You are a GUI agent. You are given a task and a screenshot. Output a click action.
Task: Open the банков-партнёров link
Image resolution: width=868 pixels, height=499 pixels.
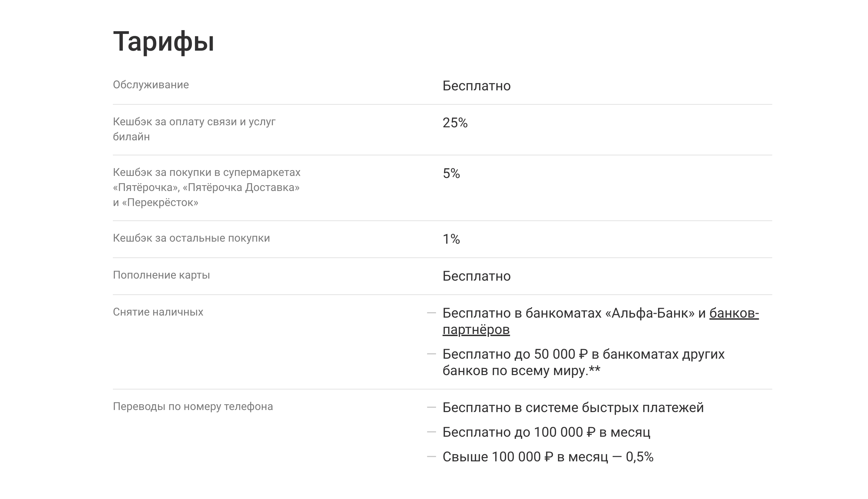(476, 330)
